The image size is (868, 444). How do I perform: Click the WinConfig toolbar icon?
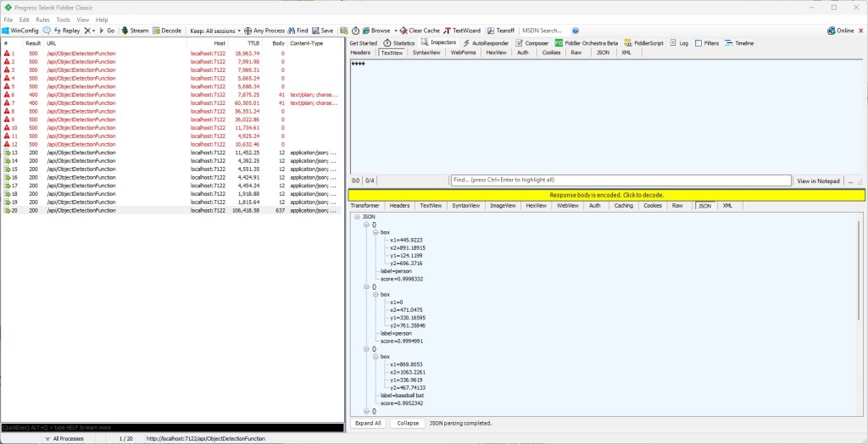tap(6, 31)
